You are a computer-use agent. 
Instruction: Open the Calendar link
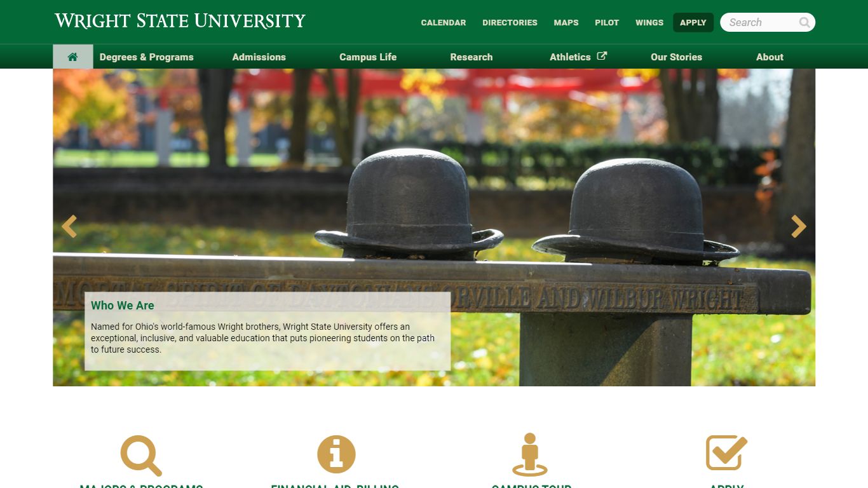coord(444,22)
